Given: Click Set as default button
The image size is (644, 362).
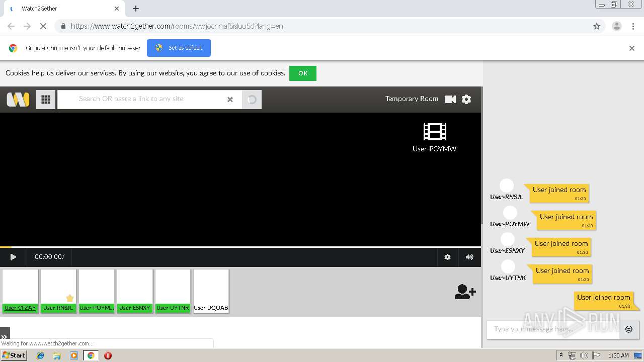Looking at the screenshot, I should [179, 48].
